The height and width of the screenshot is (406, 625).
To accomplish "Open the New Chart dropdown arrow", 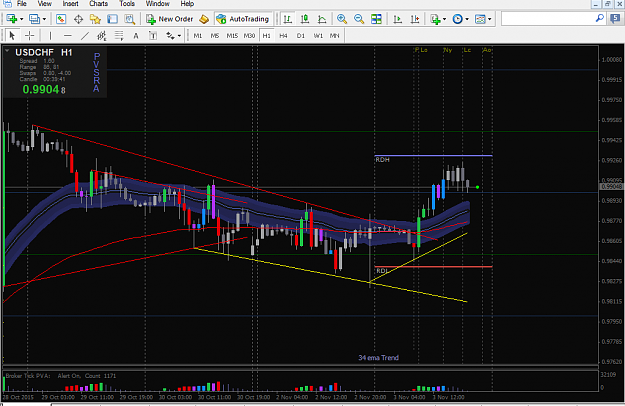I will point(22,19).
